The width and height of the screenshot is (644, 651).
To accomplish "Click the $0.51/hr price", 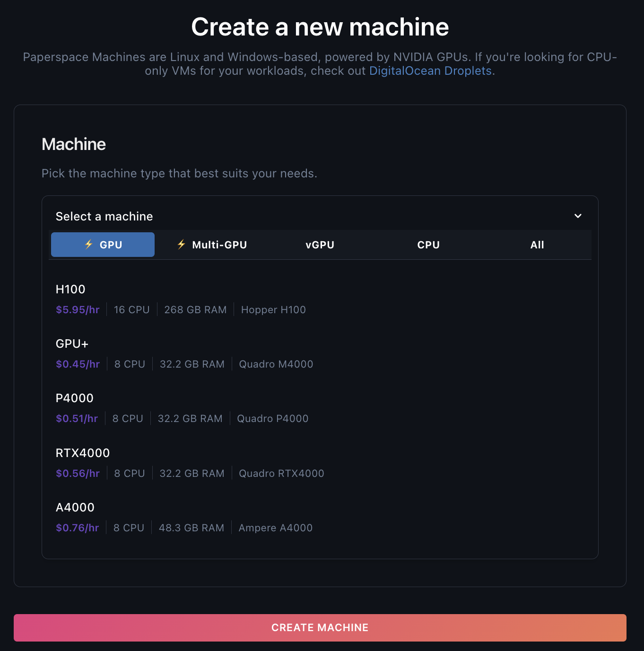I will (x=77, y=419).
